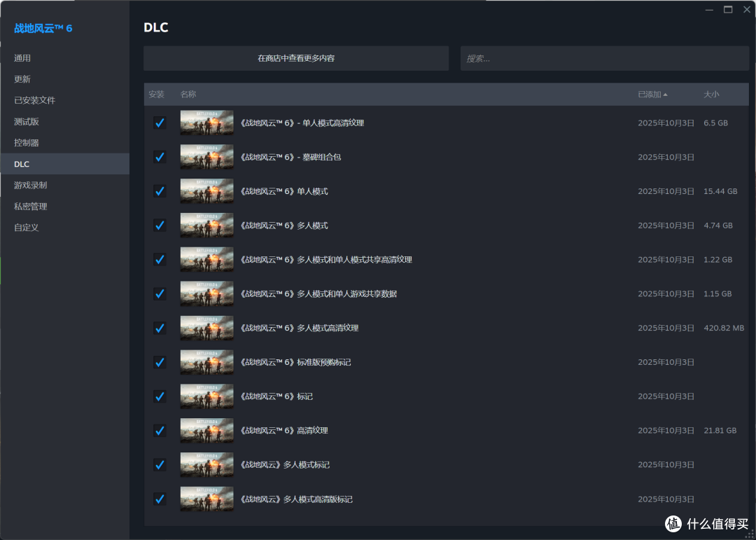Select 多人模式和单人游戏共享数据 name text
The image size is (756, 540).
[318, 294]
